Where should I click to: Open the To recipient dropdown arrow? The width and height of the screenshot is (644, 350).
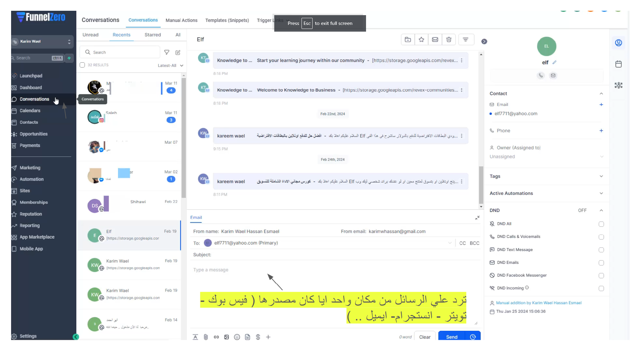(x=450, y=243)
